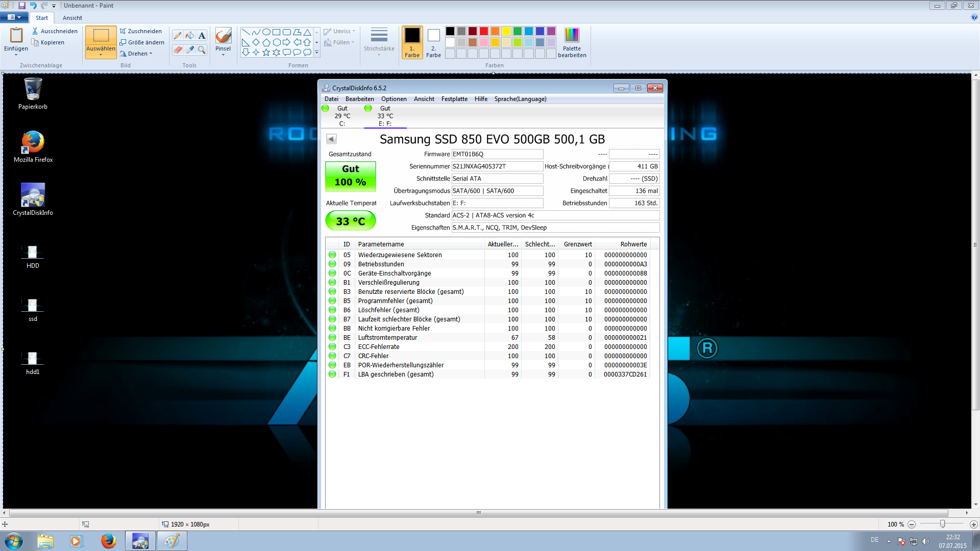The image size is (980, 551).
Task: Click the Zuschneiden crop icon
Action: tap(123, 31)
